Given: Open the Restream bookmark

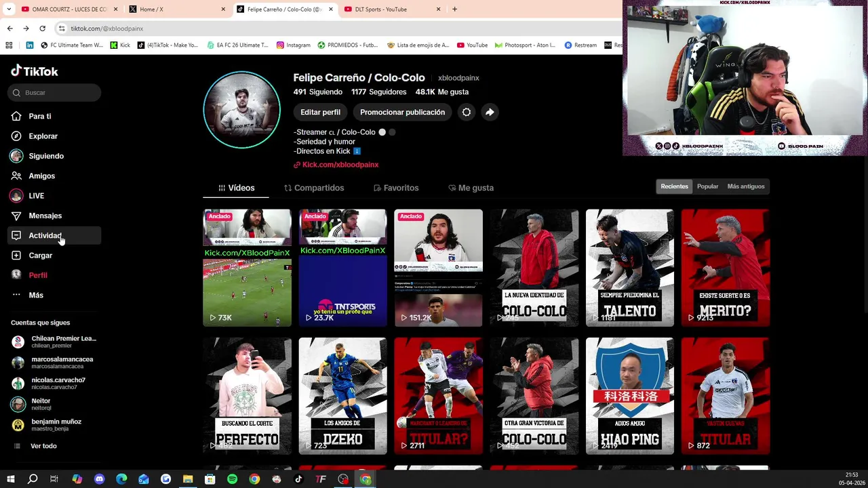Looking at the screenshot, I should [580, 45].
